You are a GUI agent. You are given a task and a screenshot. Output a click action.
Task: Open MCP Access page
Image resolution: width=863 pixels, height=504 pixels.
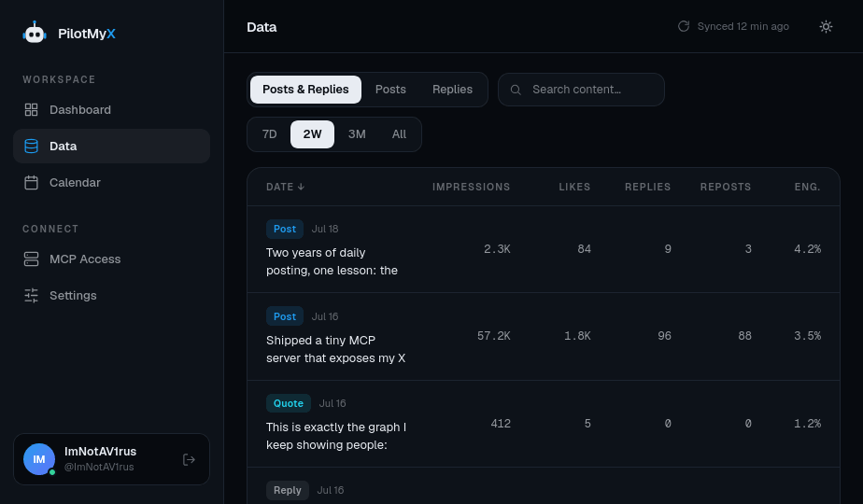tap(112, 259)
